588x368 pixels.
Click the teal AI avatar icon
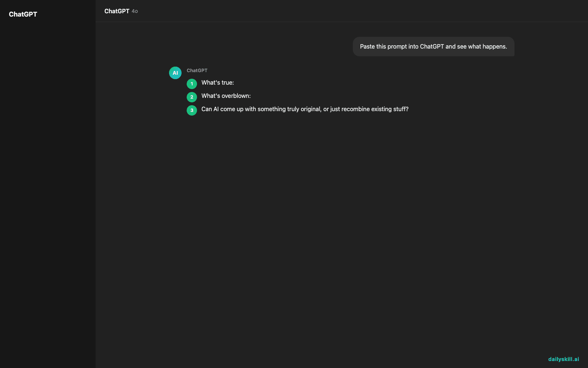175,73
